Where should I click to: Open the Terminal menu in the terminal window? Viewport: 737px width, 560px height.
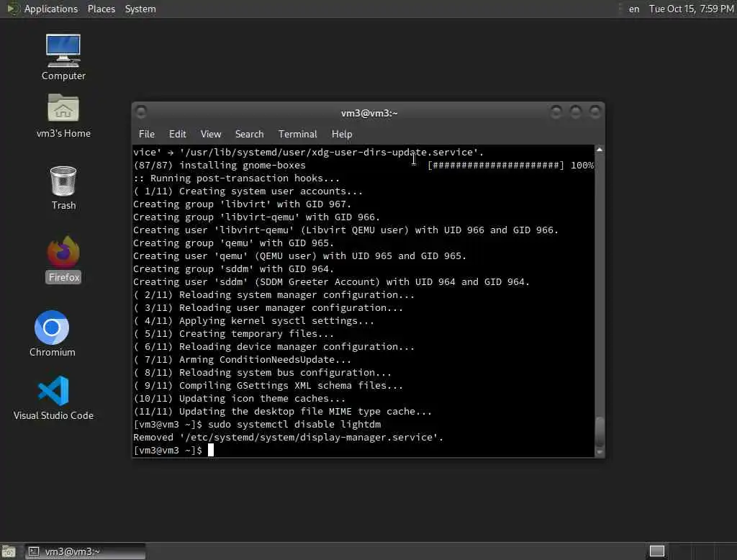297,134
